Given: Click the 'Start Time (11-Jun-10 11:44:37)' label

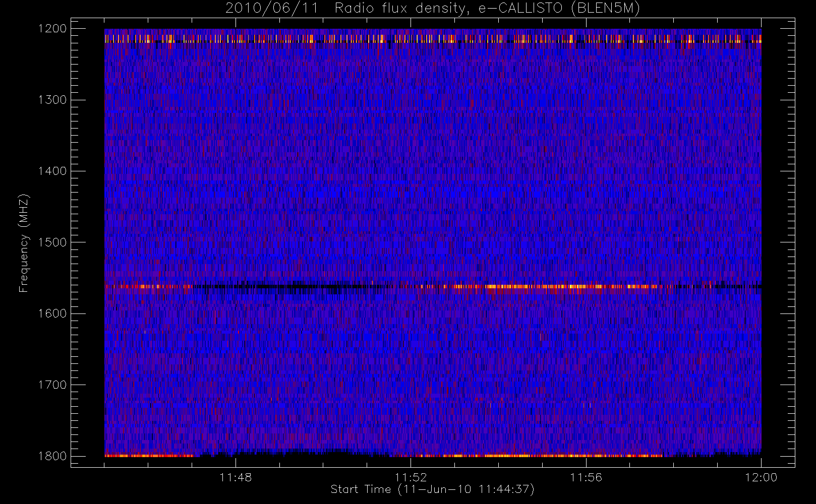Looking at the screenshot, I should pos(432,489).
